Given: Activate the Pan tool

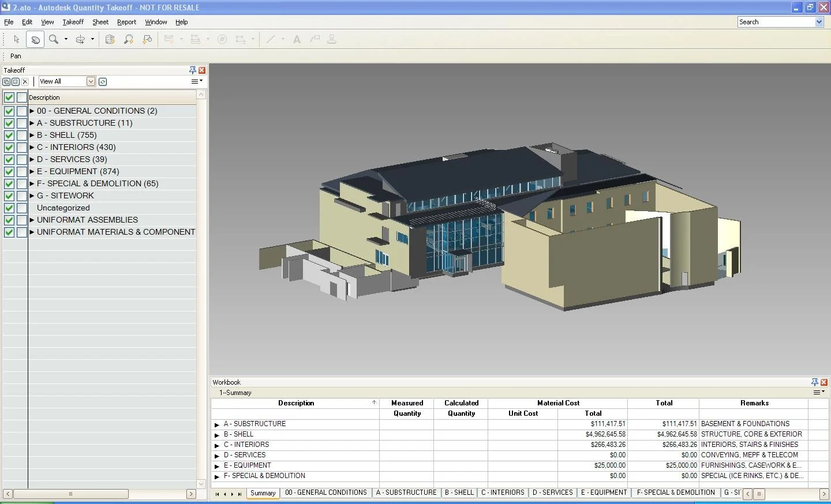Looking at the screenshot, I should click(36, 39).
